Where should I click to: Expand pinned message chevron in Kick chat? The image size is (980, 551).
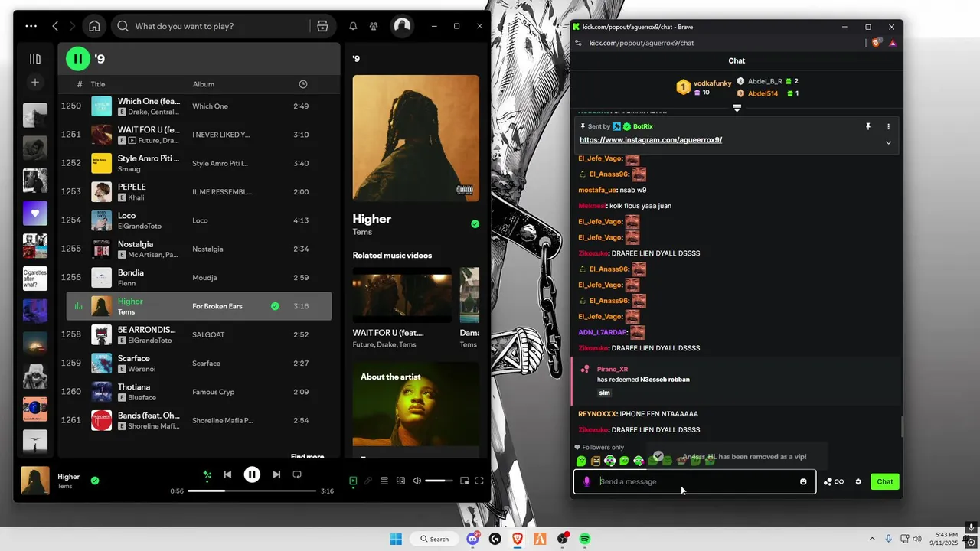click(x=888, y=142)
